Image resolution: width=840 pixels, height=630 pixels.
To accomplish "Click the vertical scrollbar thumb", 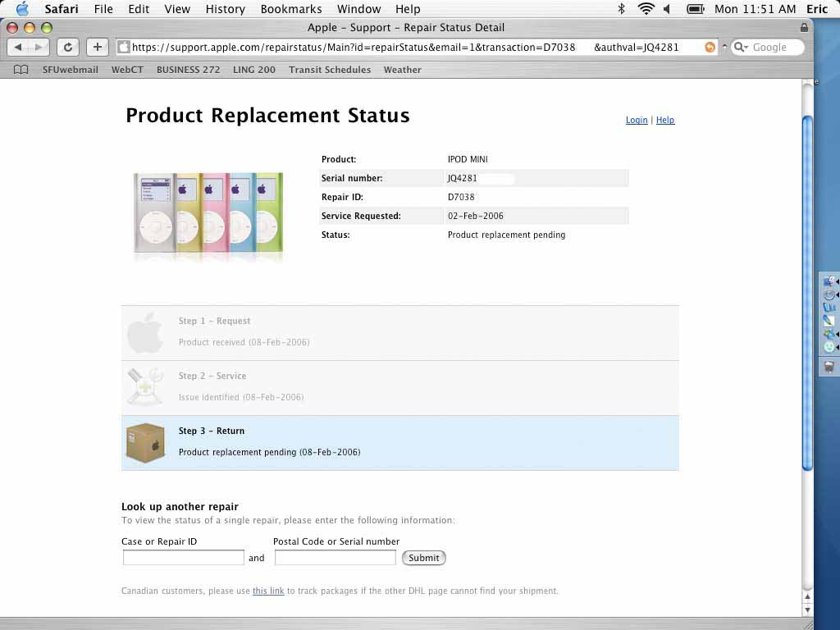I will point(807,294).
